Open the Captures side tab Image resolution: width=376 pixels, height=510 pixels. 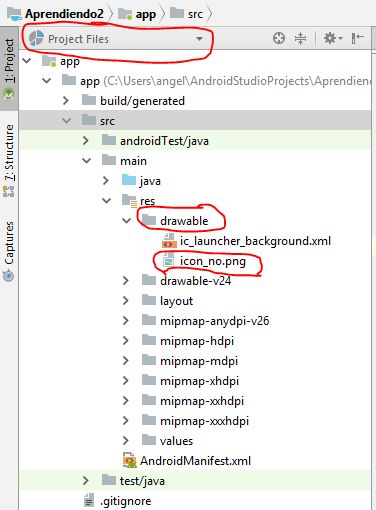9,251
